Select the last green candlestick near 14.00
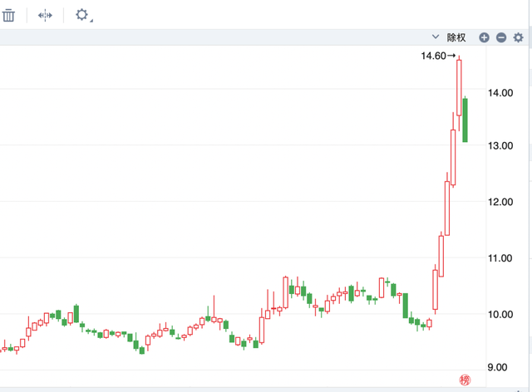 [x=465, y=120]
